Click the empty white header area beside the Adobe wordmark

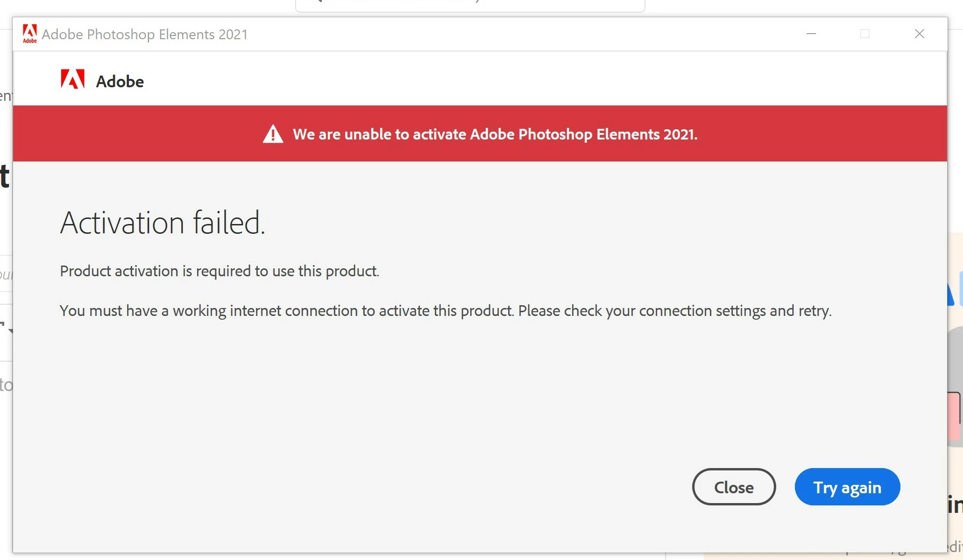(x=514, y=79)
